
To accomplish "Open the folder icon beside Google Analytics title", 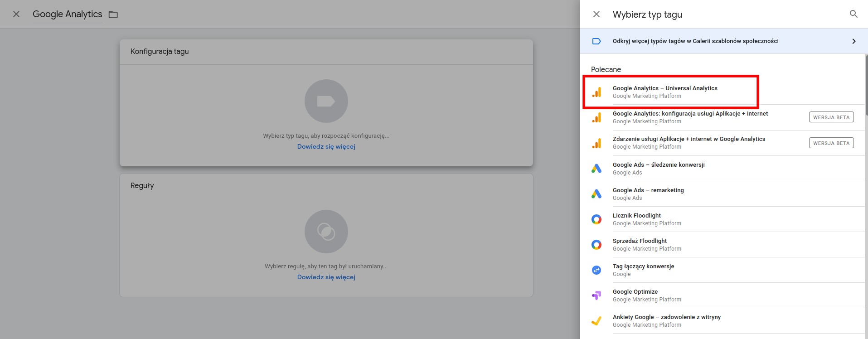I will pyautogui.click(x=113, y=15).
